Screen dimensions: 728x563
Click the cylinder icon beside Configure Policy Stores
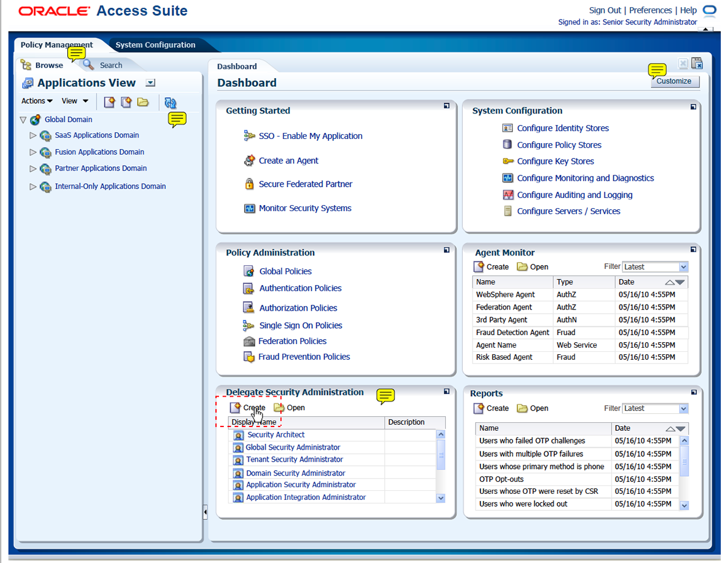[x=507, y=144]
